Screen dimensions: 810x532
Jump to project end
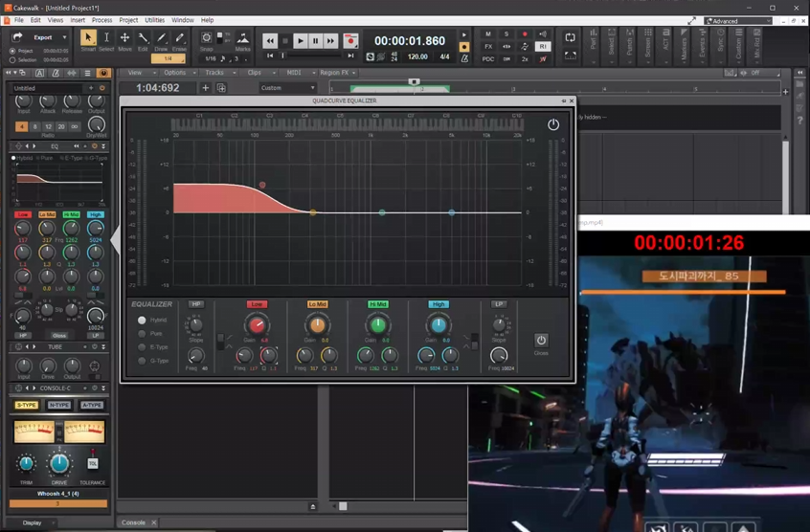click(x=350, y=55)
